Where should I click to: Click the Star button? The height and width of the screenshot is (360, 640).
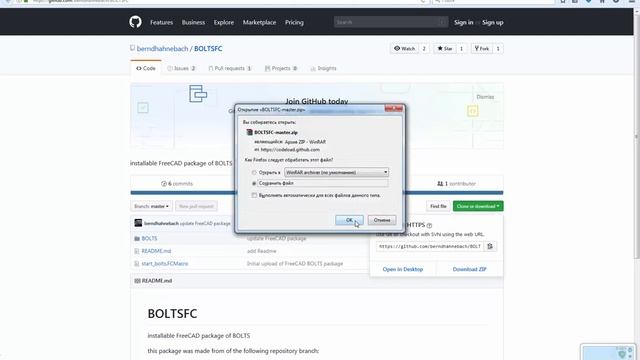(x=444, y=49)
